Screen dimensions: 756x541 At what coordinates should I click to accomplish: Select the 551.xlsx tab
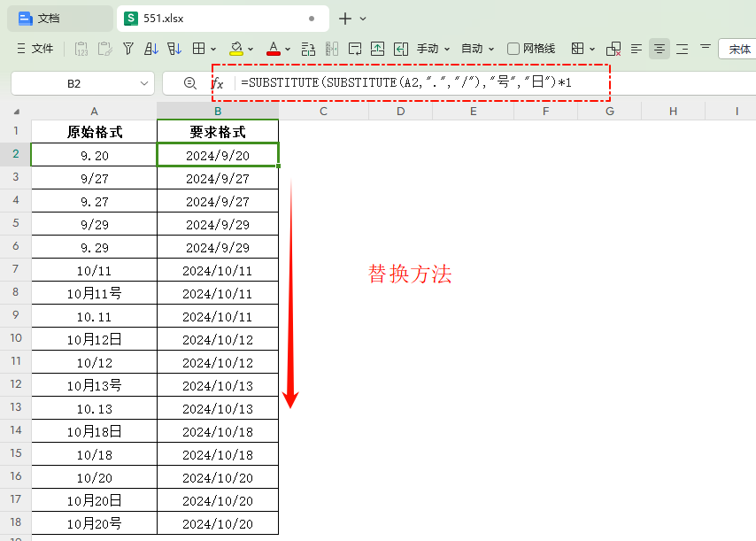point(223,19)
